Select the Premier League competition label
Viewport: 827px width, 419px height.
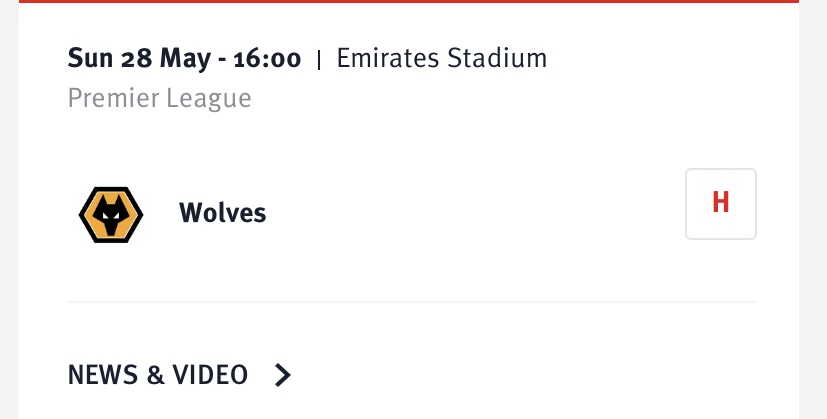[x=160, y=98]
